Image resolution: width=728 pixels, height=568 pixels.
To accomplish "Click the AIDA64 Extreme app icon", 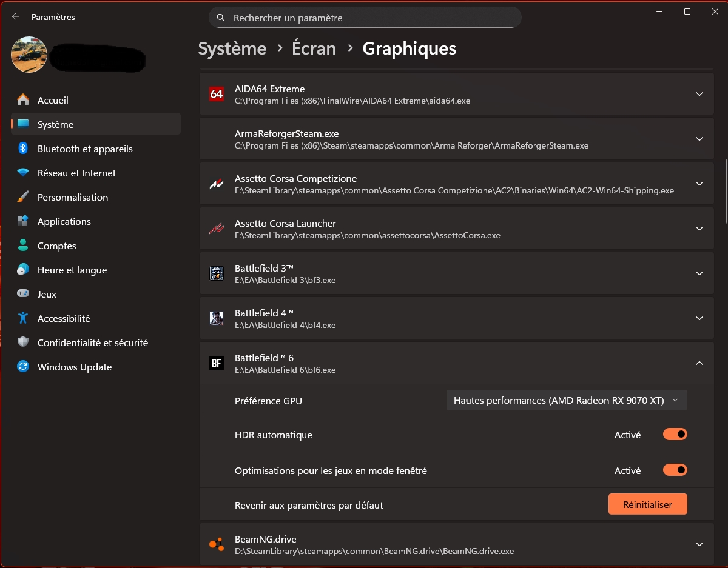I will click(217, 94).
